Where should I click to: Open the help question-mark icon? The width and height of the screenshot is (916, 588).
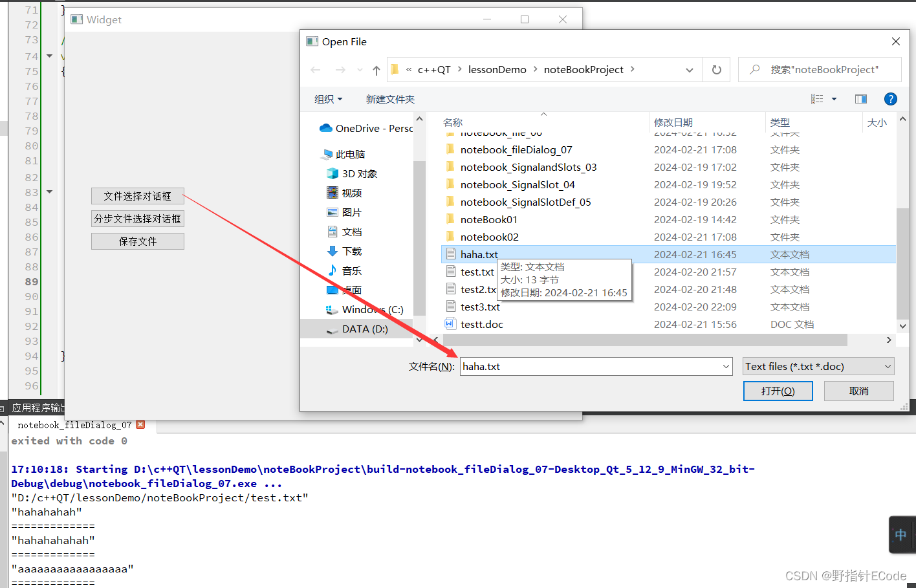891,99
